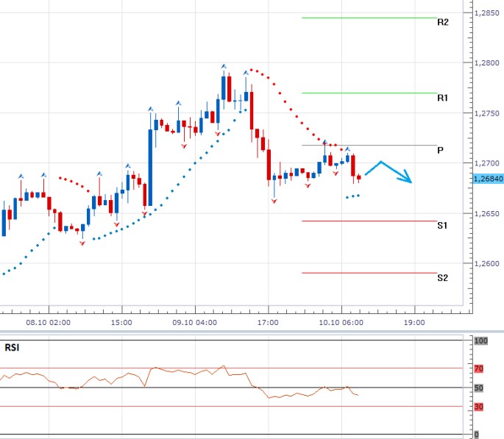504x439 pixels.
Task: Click the up fractal arrow above the highest candle
Action: click(224, 67)
